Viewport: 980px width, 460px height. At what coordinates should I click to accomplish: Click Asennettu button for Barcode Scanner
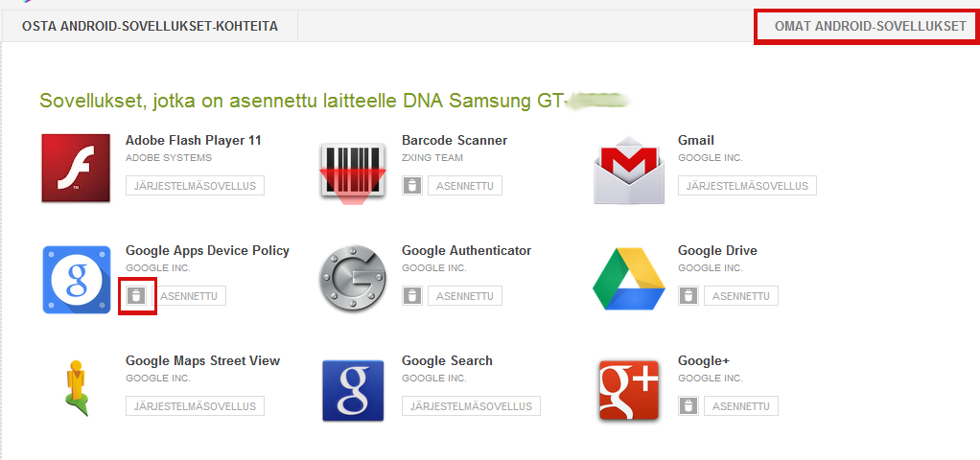464,186
